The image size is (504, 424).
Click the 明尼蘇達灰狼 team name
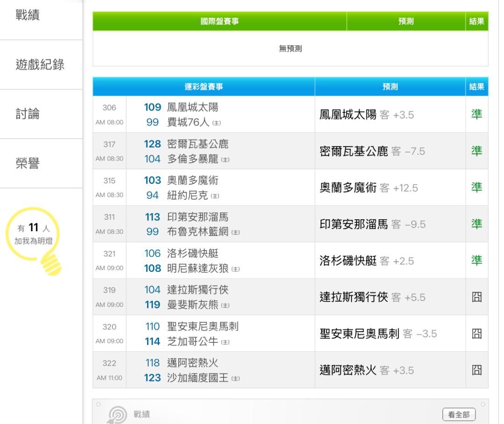pos(198,268)
